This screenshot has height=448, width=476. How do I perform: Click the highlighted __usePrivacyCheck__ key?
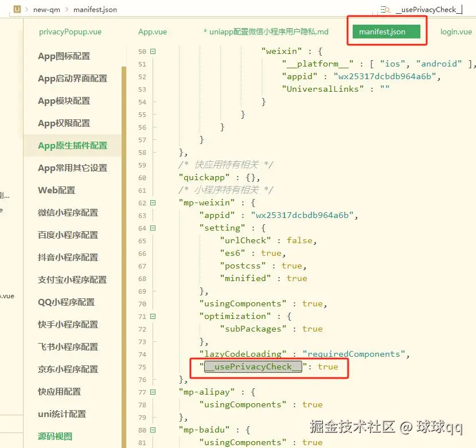point(253,367)
